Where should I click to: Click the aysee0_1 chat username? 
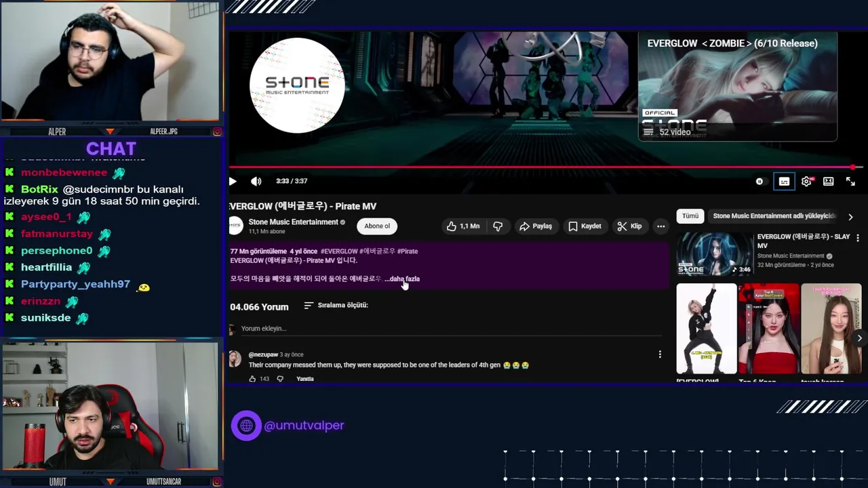click(46, 217)
